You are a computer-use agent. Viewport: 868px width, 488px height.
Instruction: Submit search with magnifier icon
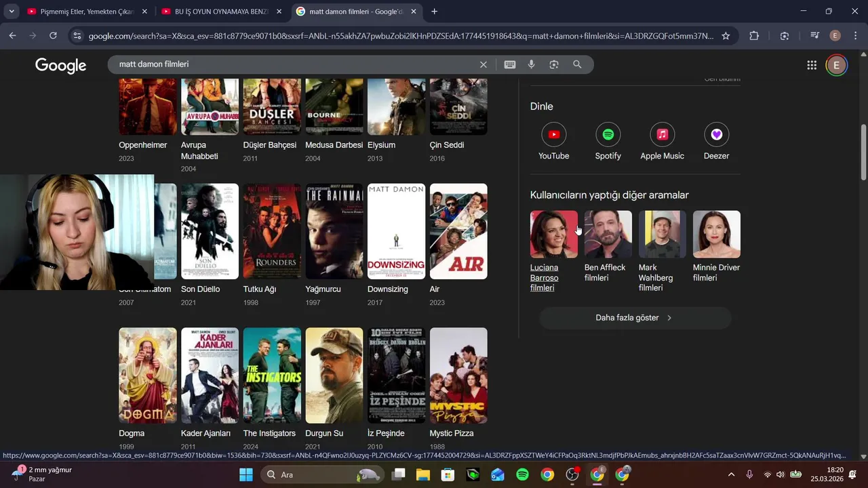click(577, 64)
